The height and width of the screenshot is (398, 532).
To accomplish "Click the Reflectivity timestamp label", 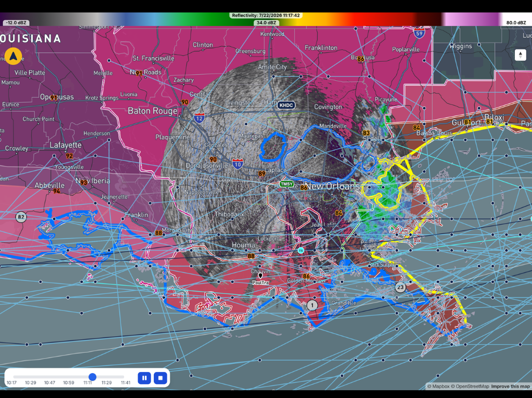I will 266,16.
